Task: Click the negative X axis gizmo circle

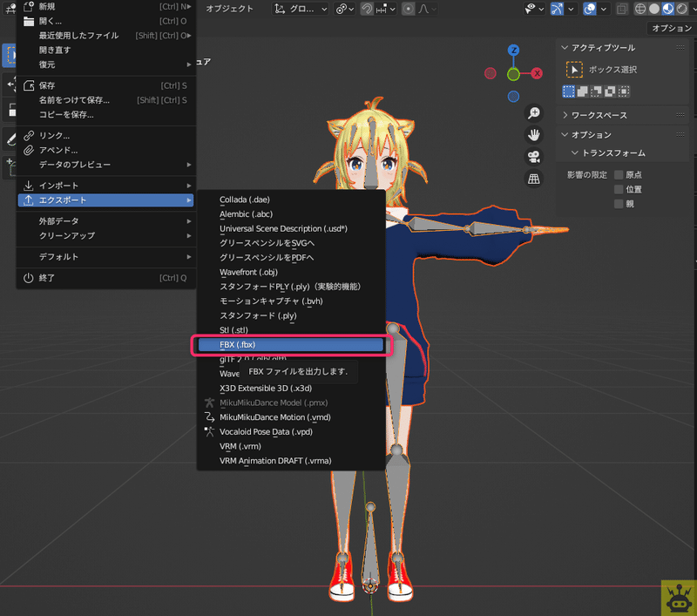Action: click(x=491, y=73)
